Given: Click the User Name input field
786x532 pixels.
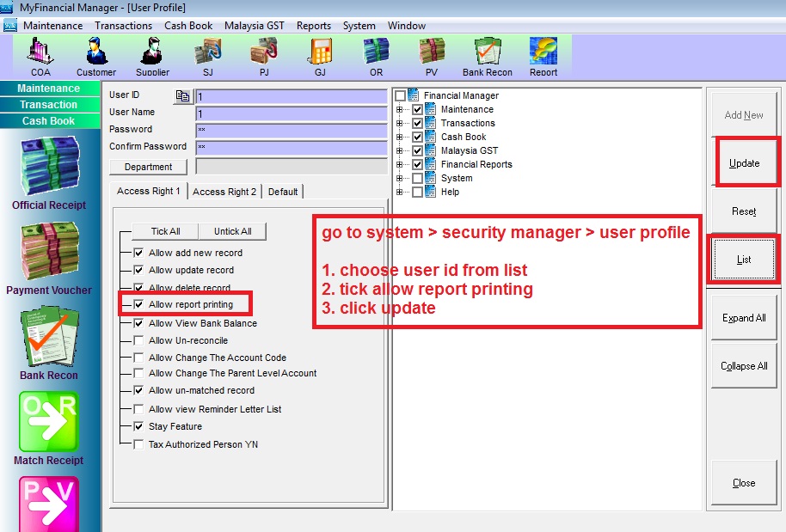Looking at the screenshot, I should 292,113.
